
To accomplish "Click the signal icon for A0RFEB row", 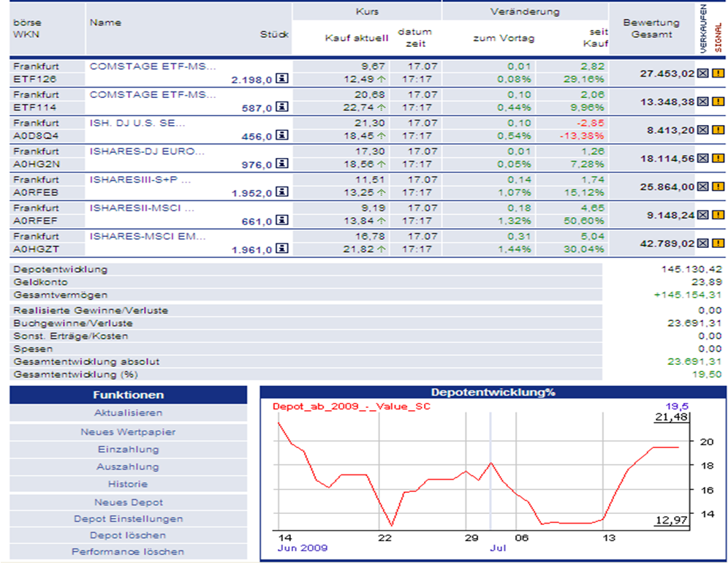I will [x=718, y=186].
